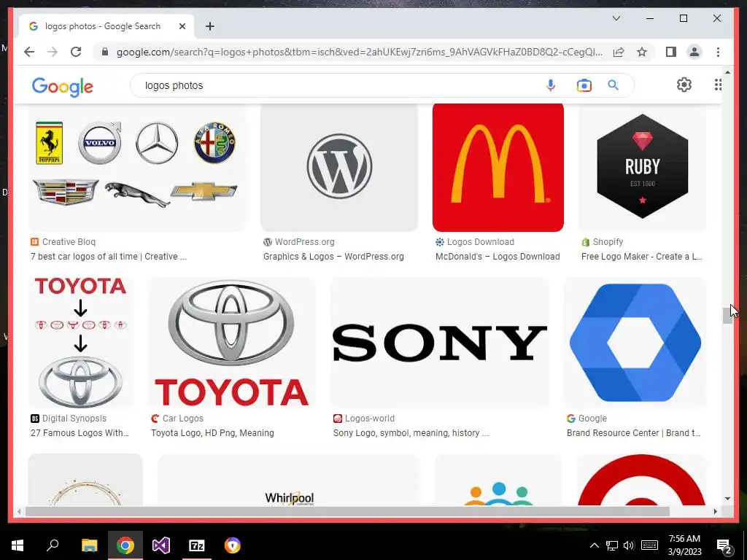The width and height of the screenshot is (747, 560).
Task: Open the Chrome side panel
Action: 671,52
